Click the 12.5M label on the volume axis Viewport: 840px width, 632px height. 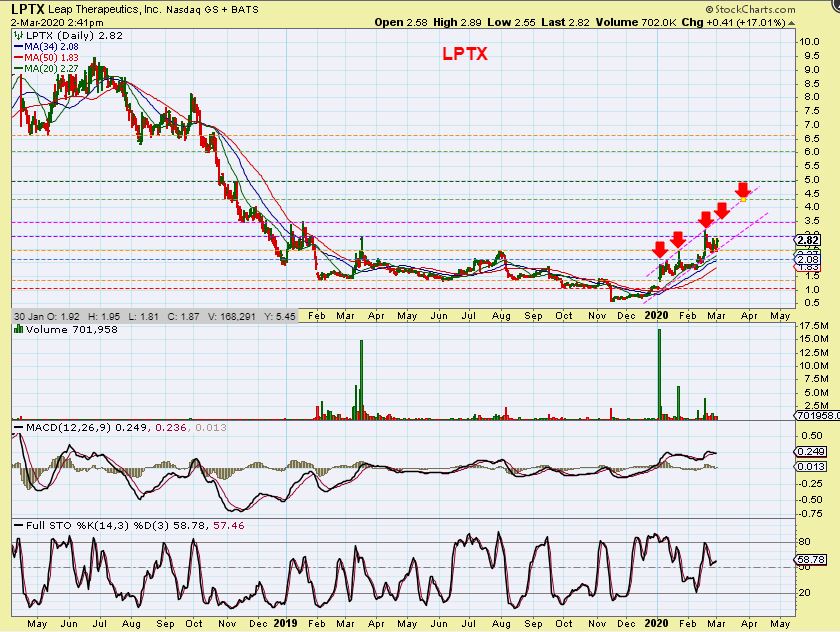click(814, 352)
